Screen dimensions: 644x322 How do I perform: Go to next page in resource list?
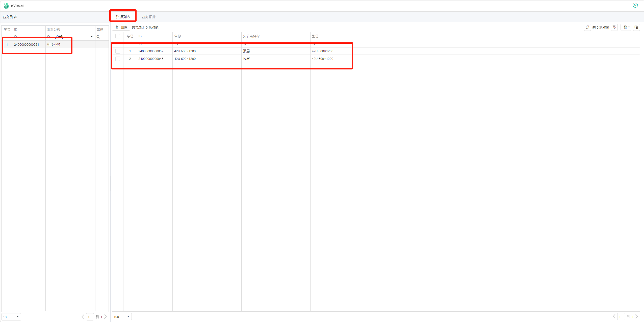tap(637, 316)
